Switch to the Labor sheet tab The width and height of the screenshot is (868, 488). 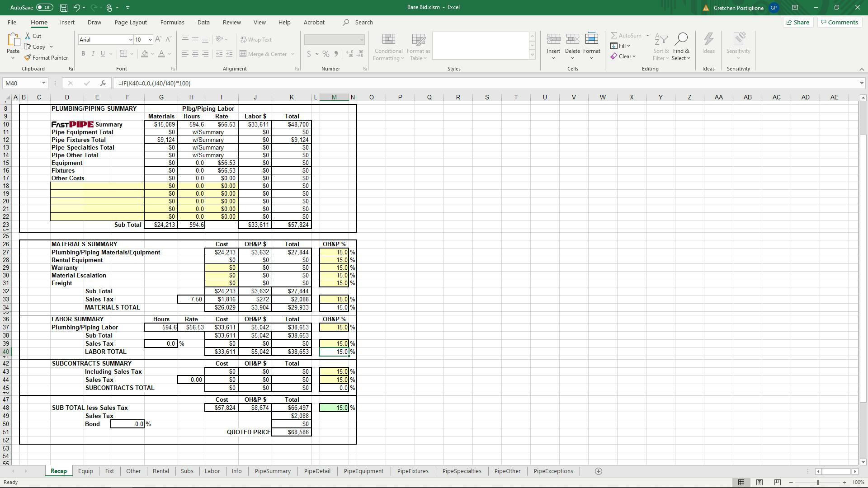[x=212, y=471]
